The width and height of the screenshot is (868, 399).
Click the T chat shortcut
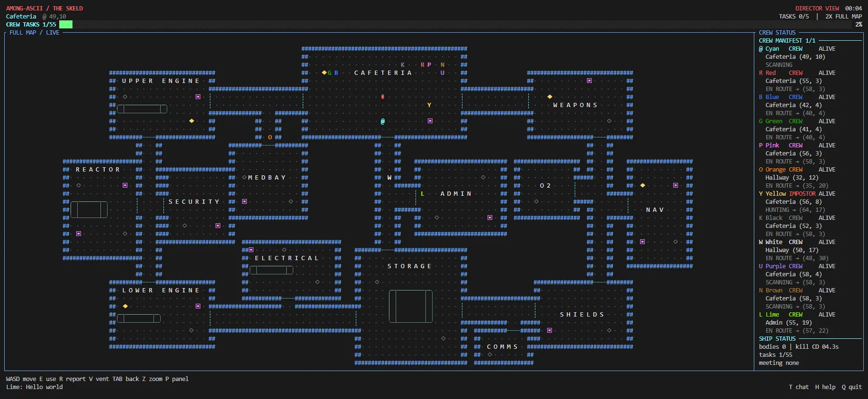[799, 387]
